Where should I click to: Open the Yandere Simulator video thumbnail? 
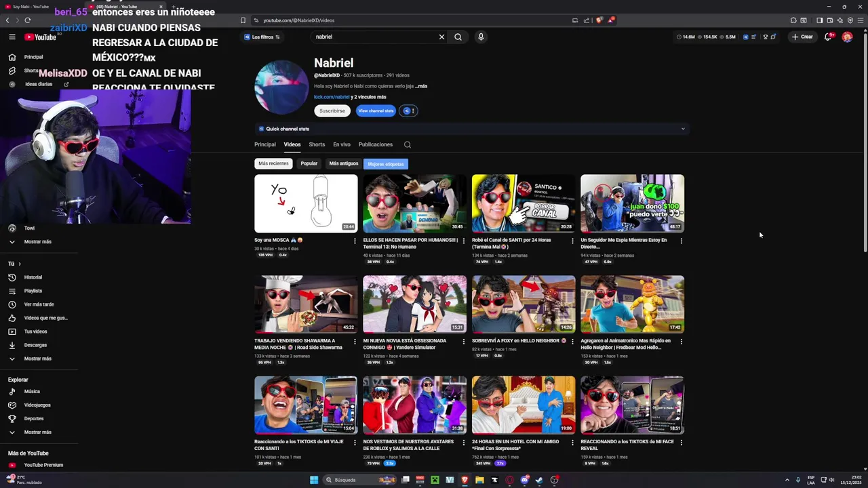click(x=414, y=304)
